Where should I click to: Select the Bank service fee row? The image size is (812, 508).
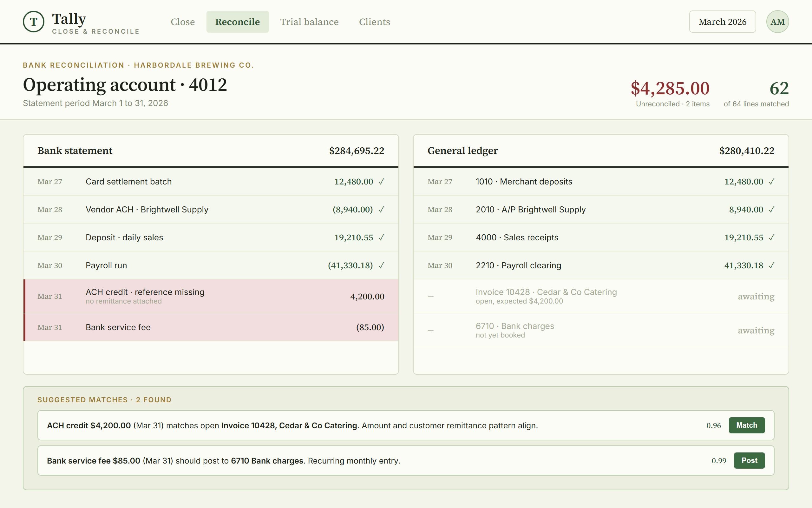click(x=211, y=327)
